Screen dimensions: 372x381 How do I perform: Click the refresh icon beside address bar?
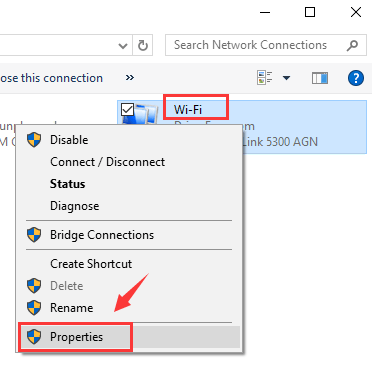pos(143,45)
